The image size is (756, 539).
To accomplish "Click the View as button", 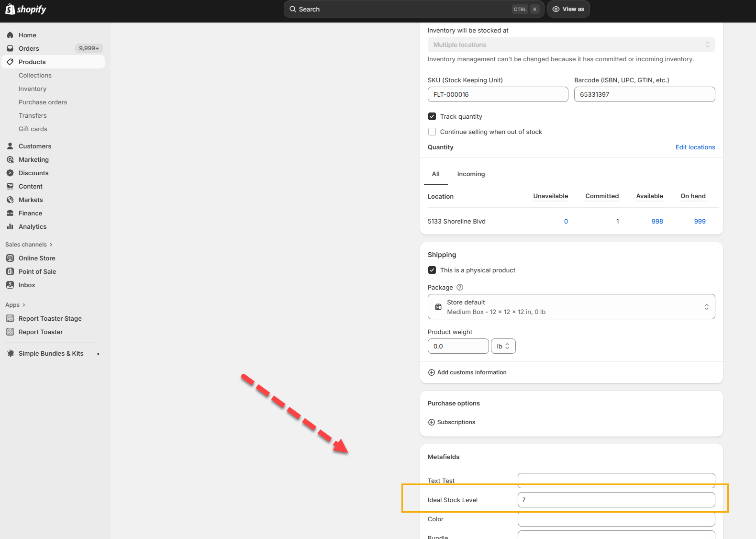I will pyautogui.click(x=568, y=9).
